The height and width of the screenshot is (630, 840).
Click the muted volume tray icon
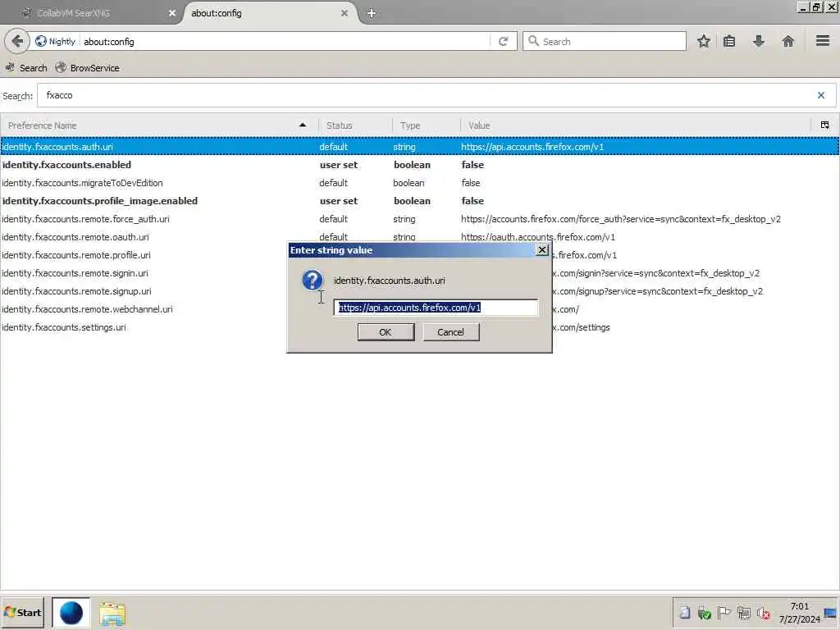(x=764, y=613)
